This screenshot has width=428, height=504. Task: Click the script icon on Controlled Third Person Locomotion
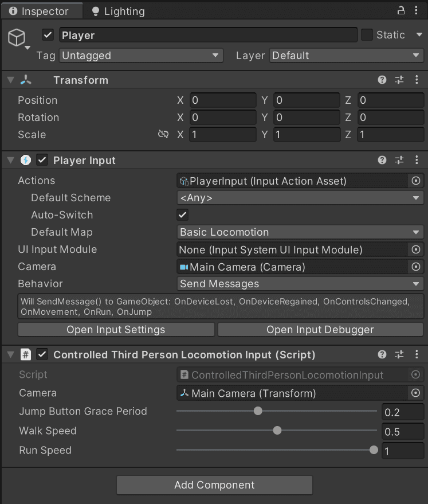pos(25,354)
